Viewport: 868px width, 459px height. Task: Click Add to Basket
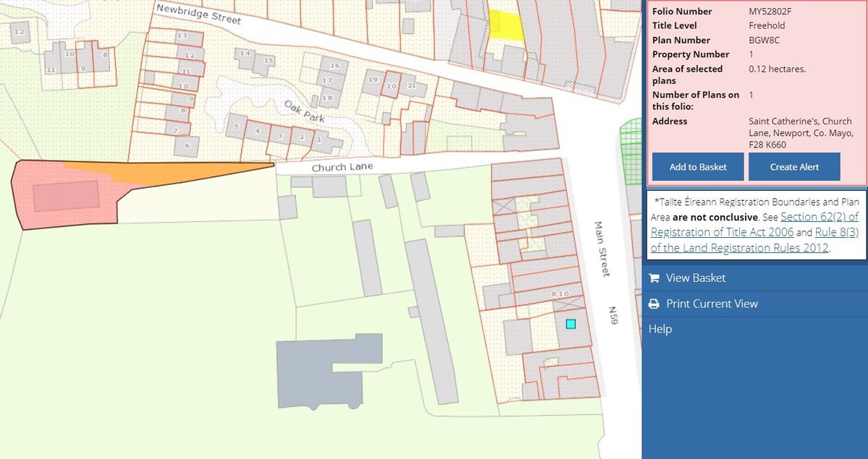(697, 166)
